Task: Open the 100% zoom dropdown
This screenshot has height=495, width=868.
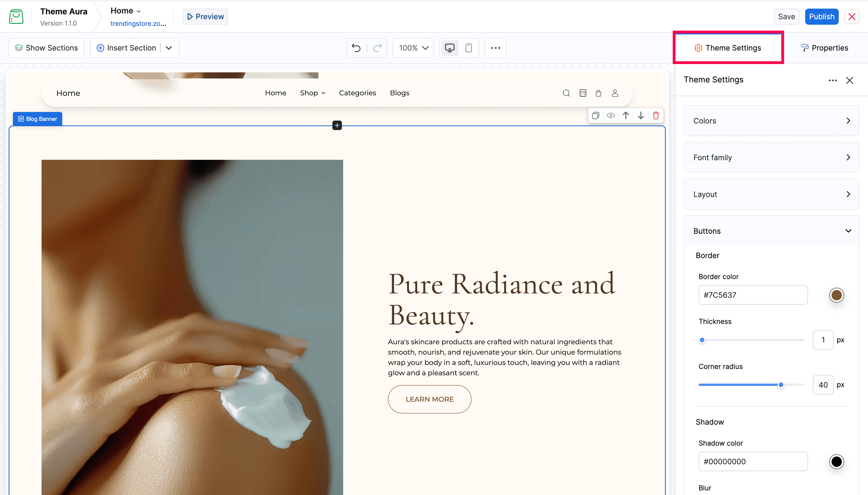Action: click(x=413, y=48)
